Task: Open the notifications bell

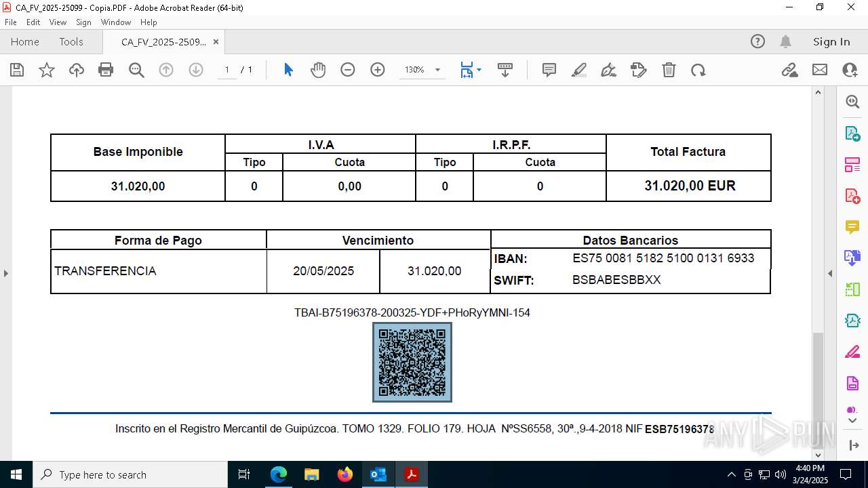Action: (x=785, y=41)
